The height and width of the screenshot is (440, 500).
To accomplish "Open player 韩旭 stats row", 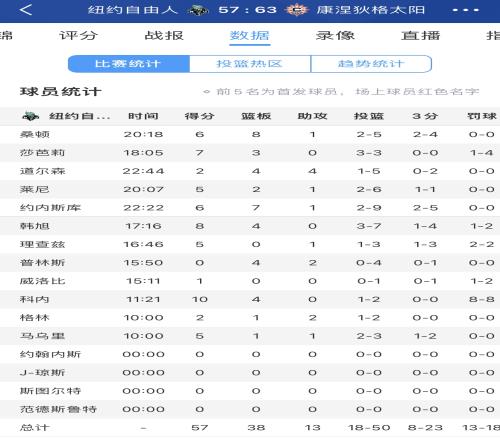I will [250, 226].
